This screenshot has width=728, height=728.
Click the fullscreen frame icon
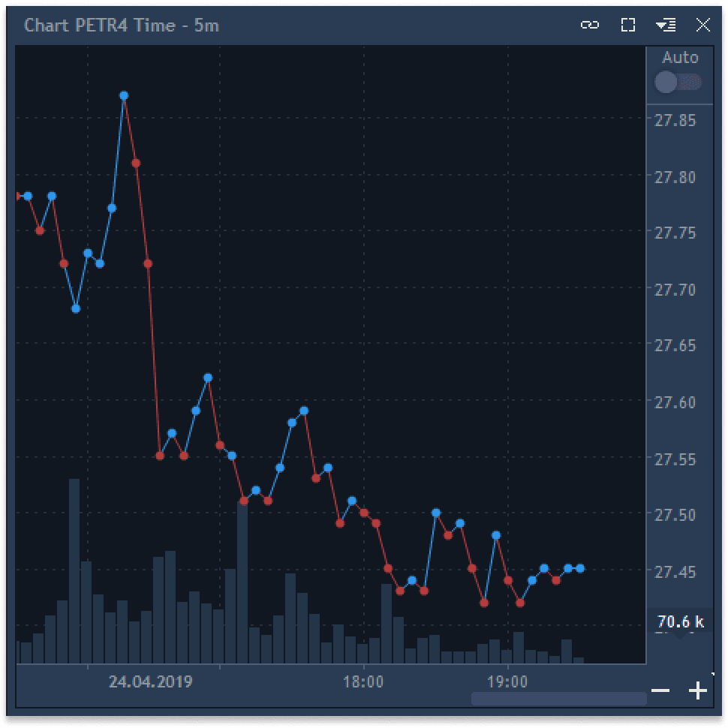click(627, 25)
